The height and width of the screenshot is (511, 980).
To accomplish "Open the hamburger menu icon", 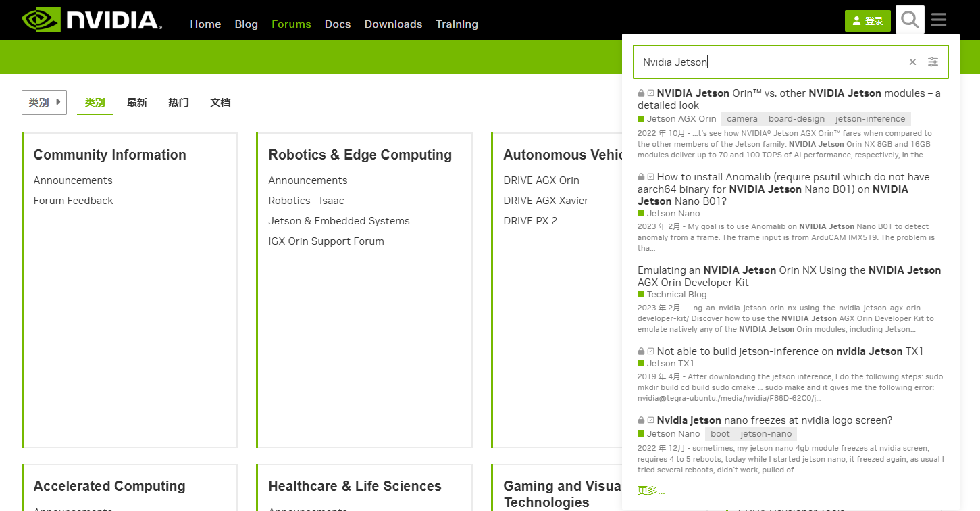I will [939, 20].
